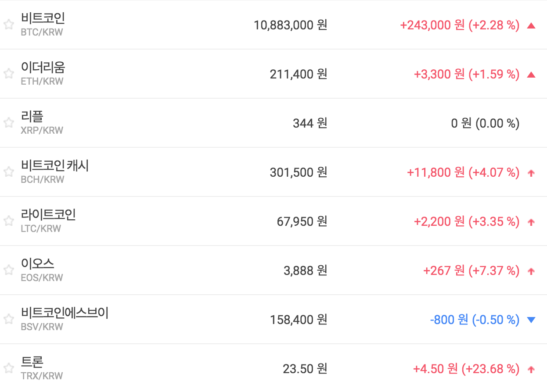Click the blue down triangle on BSV row
The height and width of the screenshot is (392, 547).
click(531, 320)
